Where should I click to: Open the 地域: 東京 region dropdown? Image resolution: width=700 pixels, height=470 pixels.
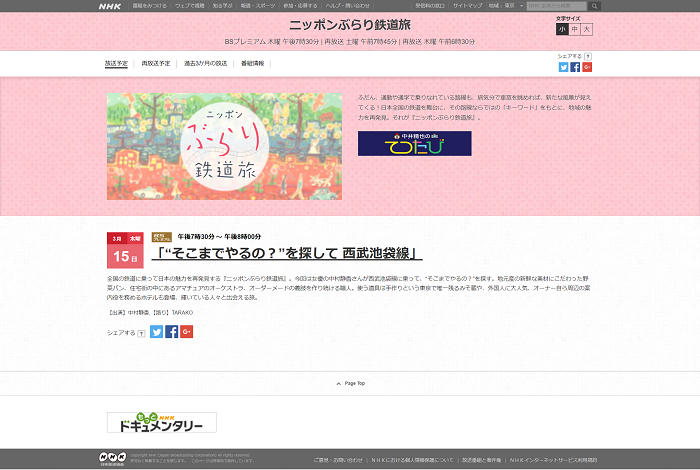(506, 6)
